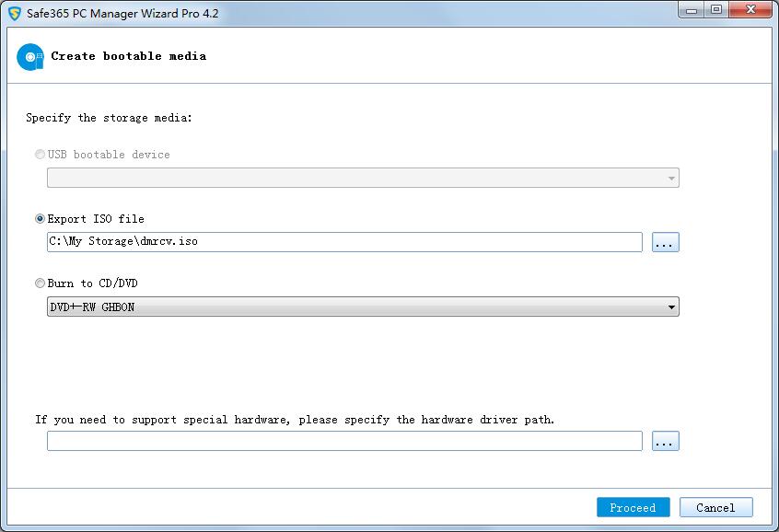Browse for the hardware driver path
779x532 pixels.
click(665, 442)
